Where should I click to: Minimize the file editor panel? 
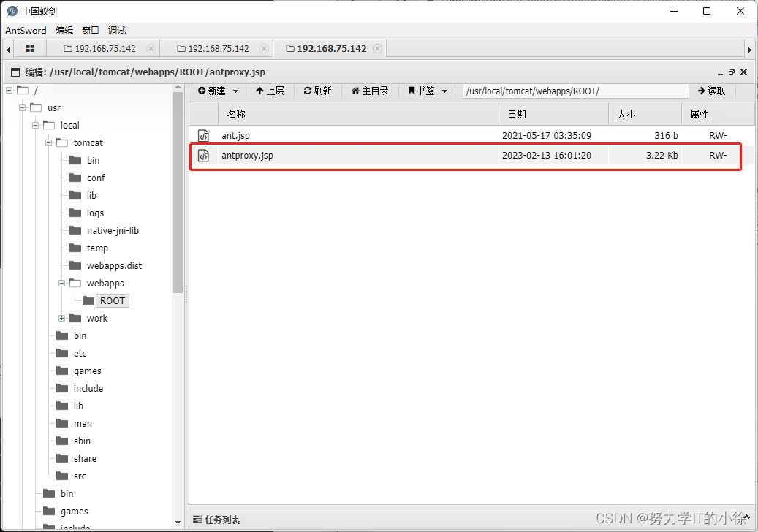[x=720, y=72]
